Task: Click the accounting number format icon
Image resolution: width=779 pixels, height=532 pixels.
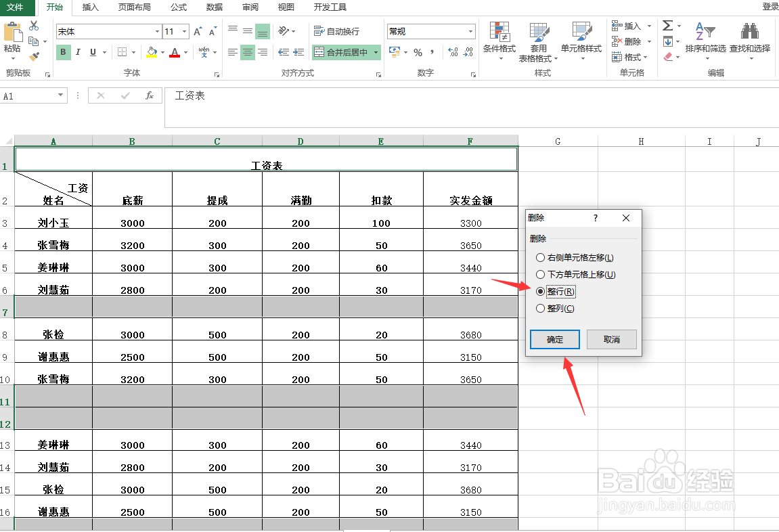Action: 395,51
